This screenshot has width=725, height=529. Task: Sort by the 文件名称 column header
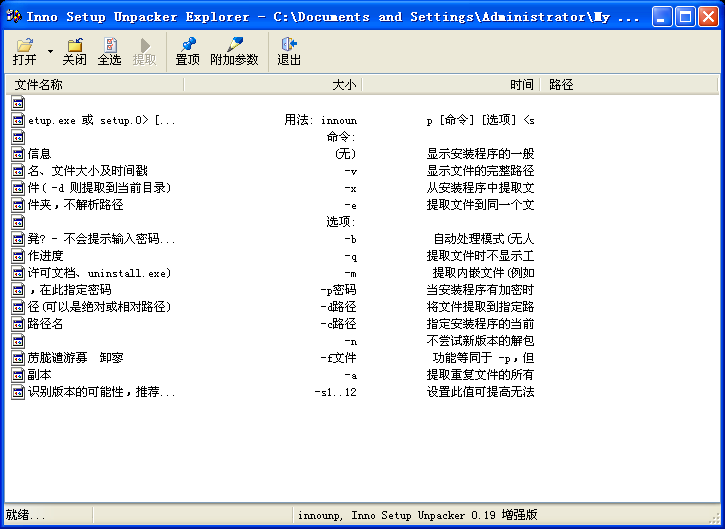[x=94, y=85]
